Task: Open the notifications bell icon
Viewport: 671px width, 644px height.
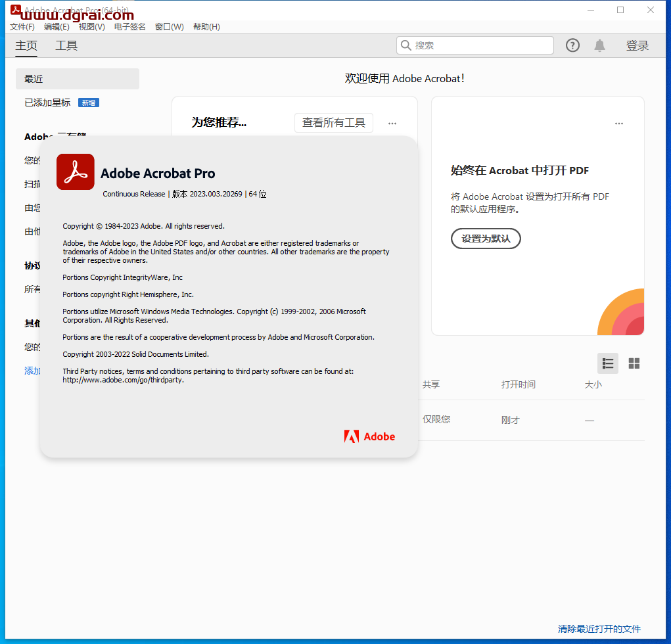Action: tap(599, 45)
